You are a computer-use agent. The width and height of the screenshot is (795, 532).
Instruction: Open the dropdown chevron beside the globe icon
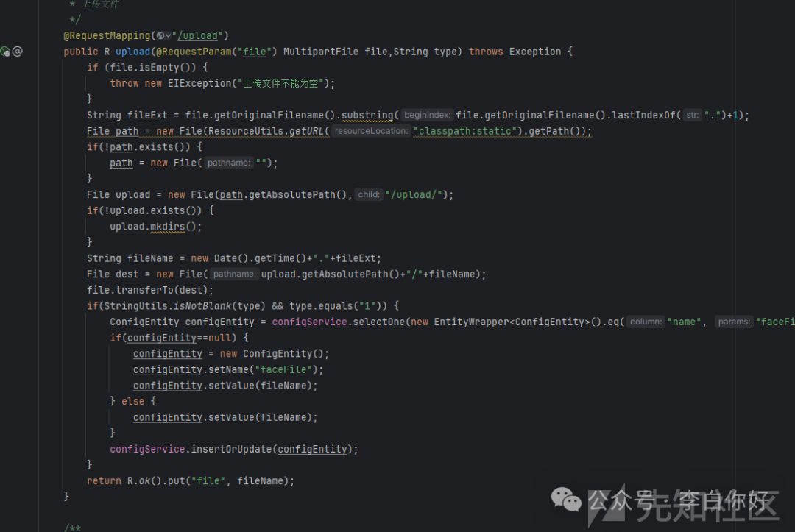169,35
